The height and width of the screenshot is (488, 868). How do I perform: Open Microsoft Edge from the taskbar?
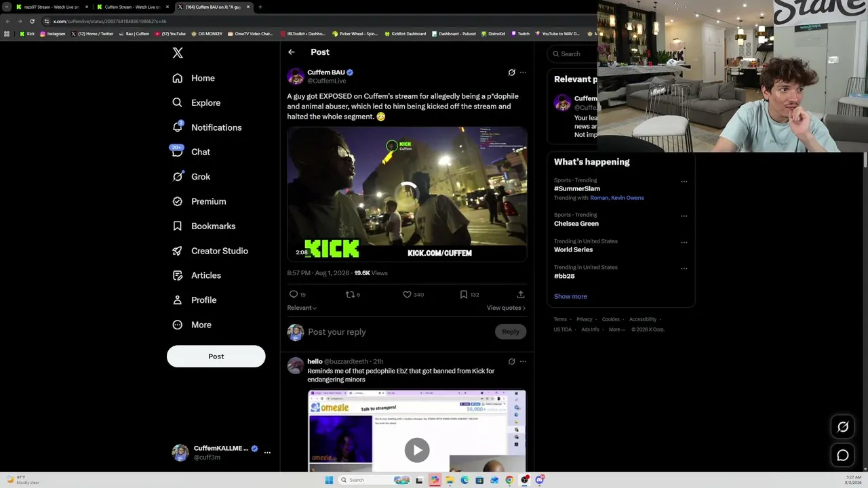coord(465,480)
